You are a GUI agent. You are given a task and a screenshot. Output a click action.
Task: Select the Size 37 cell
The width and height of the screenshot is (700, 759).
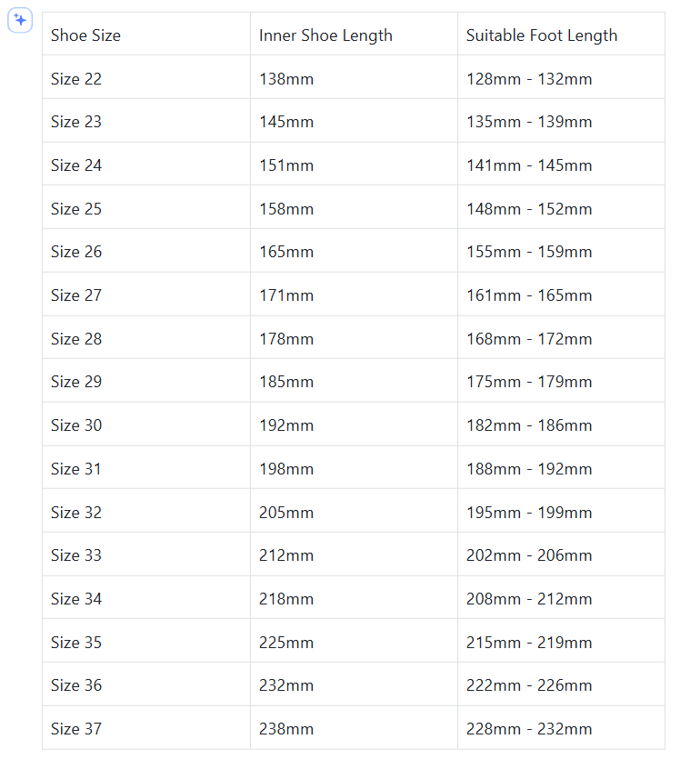(x=76, y=729)
